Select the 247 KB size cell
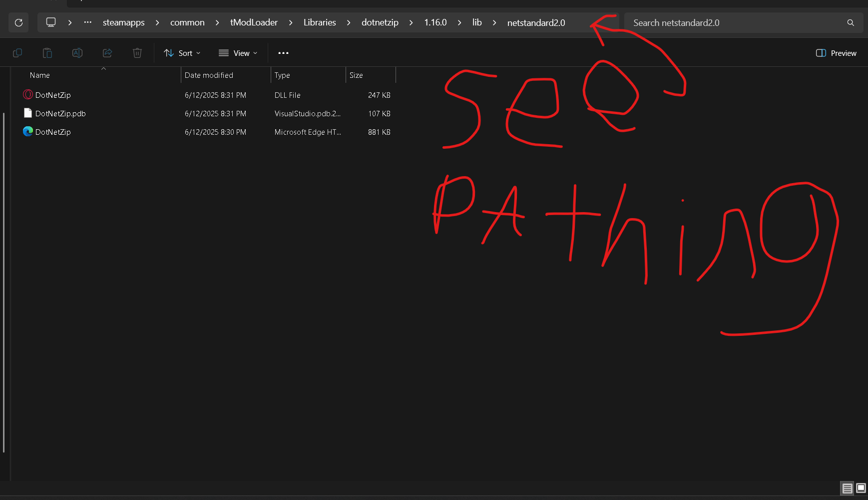The image size is (868, 500). tap(379, 95)
